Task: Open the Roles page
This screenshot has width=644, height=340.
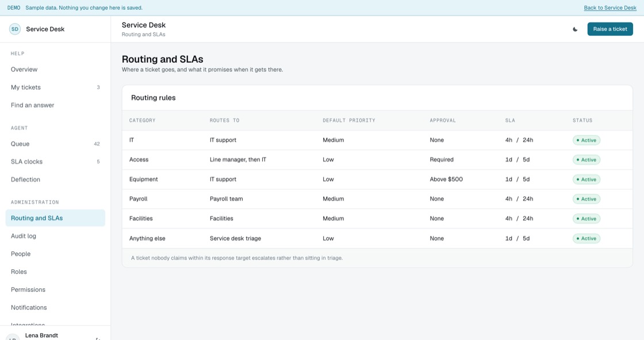Action: coord(55,272)
